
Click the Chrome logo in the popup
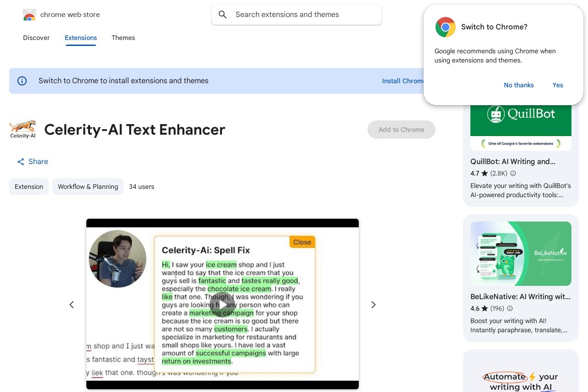point(445,27)
